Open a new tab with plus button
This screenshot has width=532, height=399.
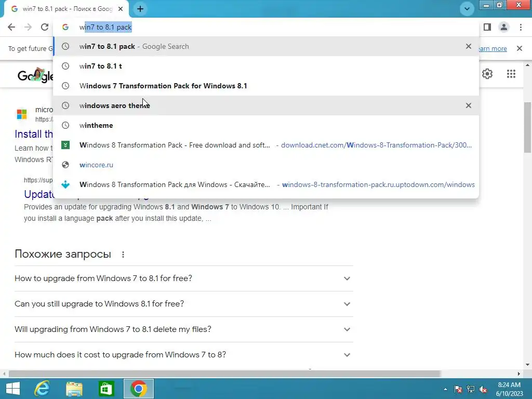point(140,9)
